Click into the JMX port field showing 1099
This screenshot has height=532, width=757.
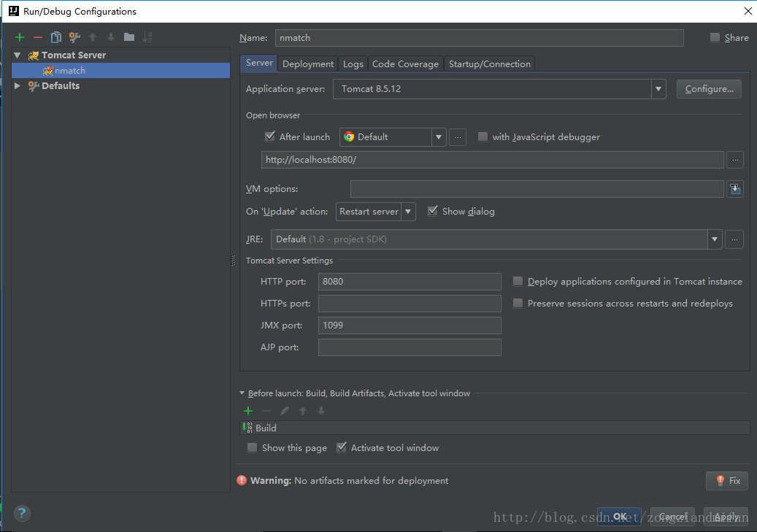(410, 325)
